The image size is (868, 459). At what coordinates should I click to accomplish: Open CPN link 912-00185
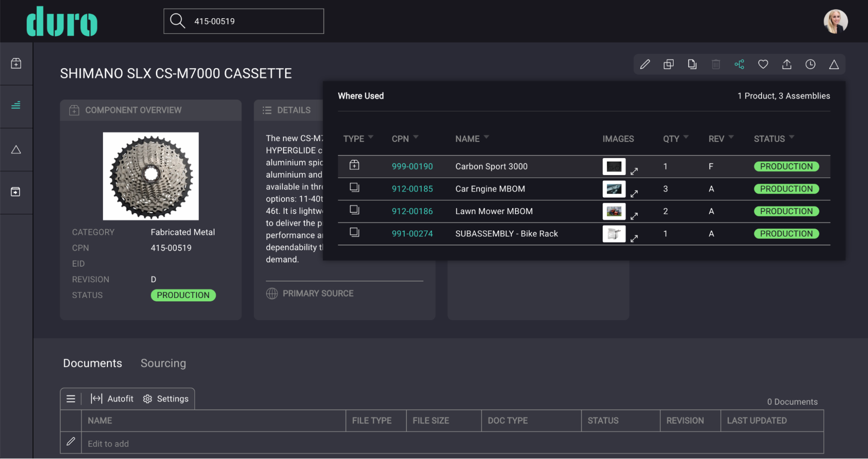[x=412, y=189]
